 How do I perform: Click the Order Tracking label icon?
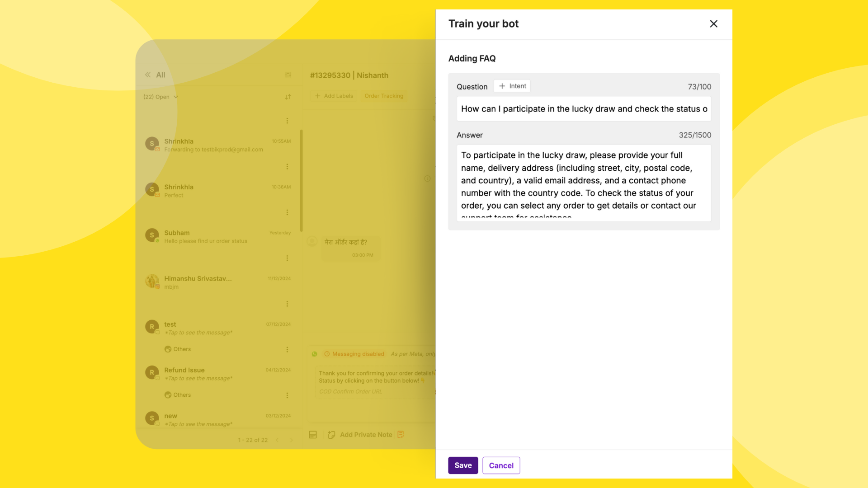[x=385, y=96]
